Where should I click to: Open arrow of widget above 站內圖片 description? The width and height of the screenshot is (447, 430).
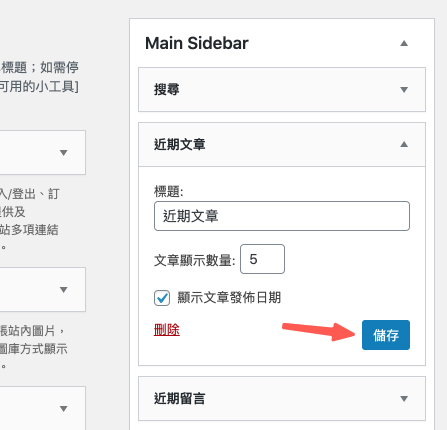[63, 290]
